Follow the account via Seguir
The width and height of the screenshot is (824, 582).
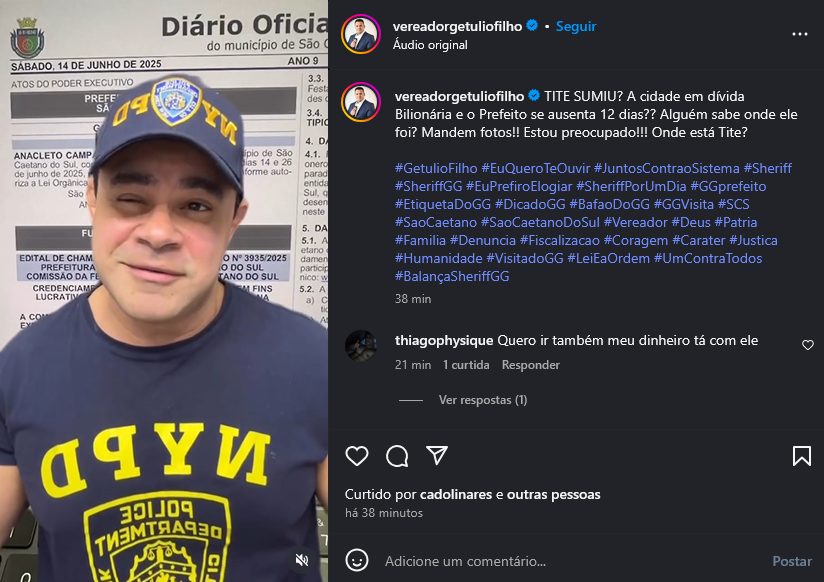pos(576,26)
